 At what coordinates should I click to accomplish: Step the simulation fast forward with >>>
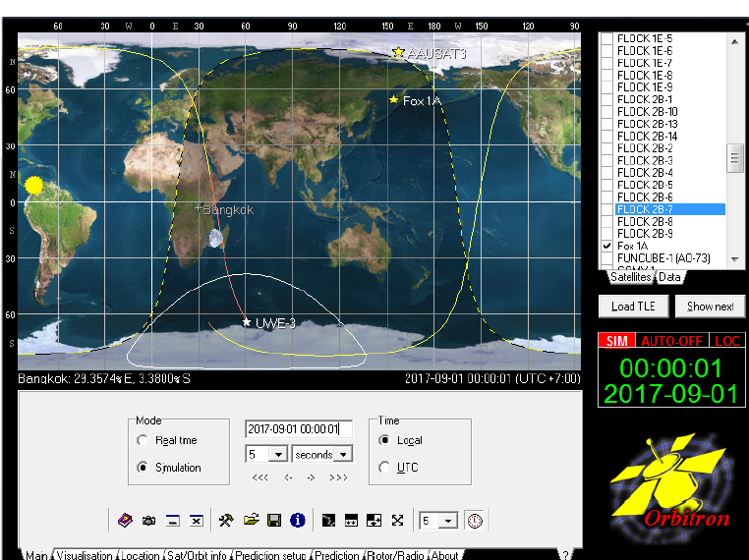tap(338, 477)
